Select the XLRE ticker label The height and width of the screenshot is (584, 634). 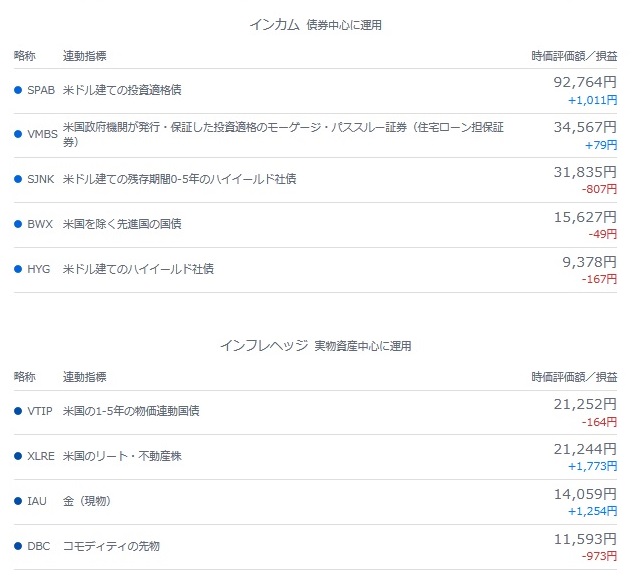(41, 456)
